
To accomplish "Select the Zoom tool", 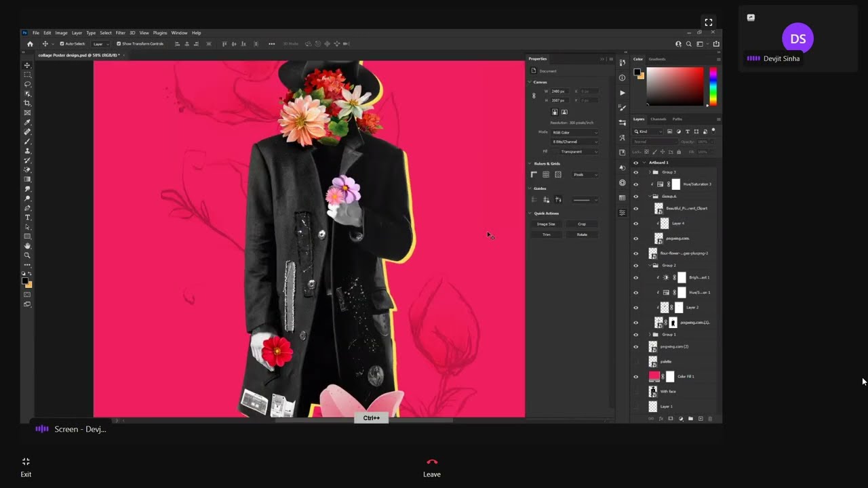I will point(27,255).
